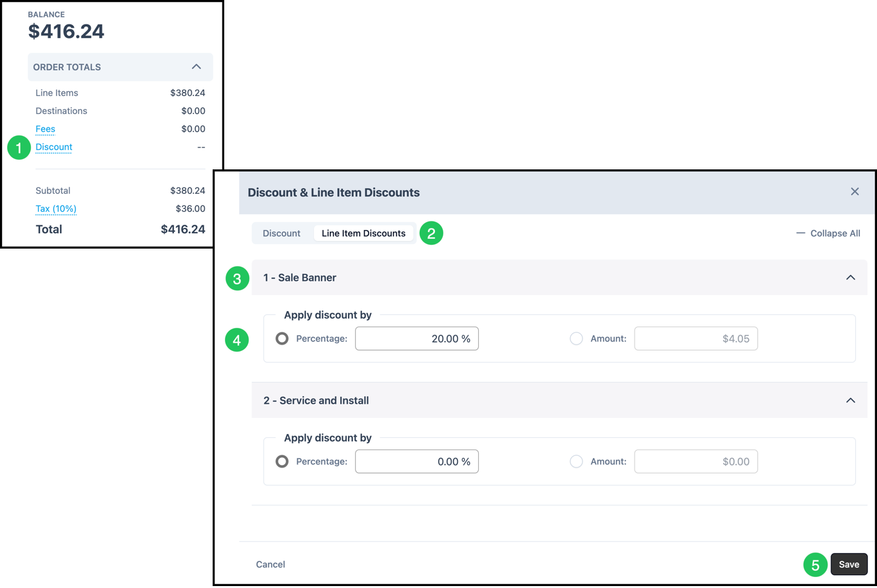This screenshot has width=877, height=588.
Task: Open the Discount link in Order Totals
Action: [x=54, y=147]
